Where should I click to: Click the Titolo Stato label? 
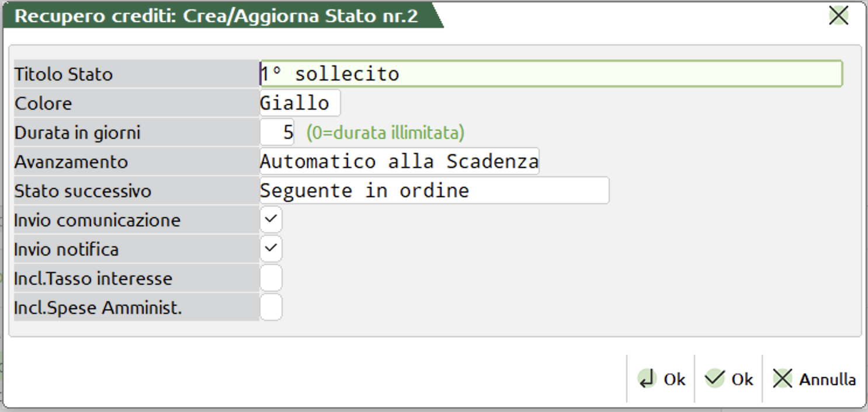point(64,75)
